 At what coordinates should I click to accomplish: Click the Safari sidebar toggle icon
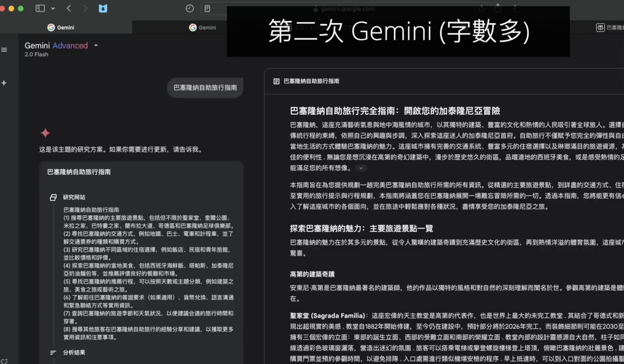coord(40,8)
